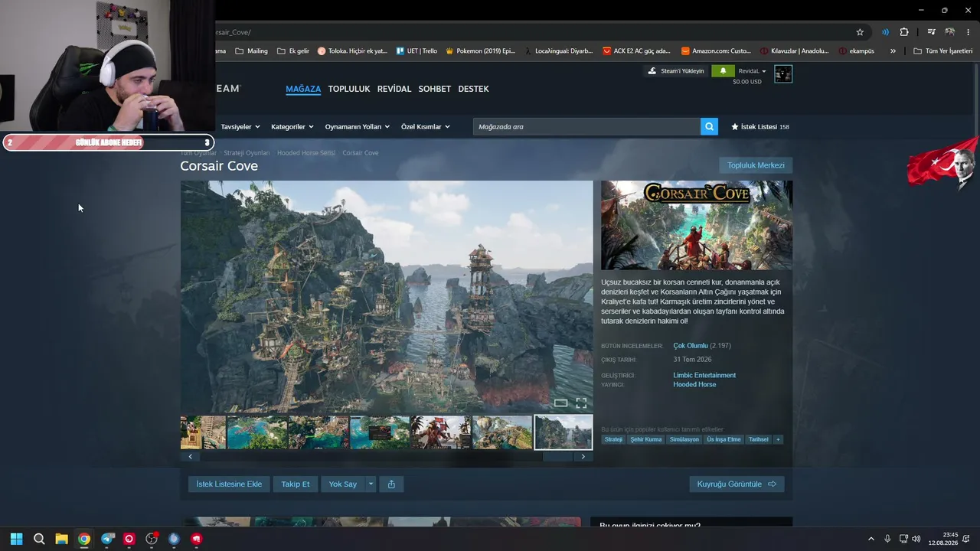Open the Tüm Yer İşaretleri bookmarks folder
This screenshot has width=980, height=551.
tap(942, 51)
